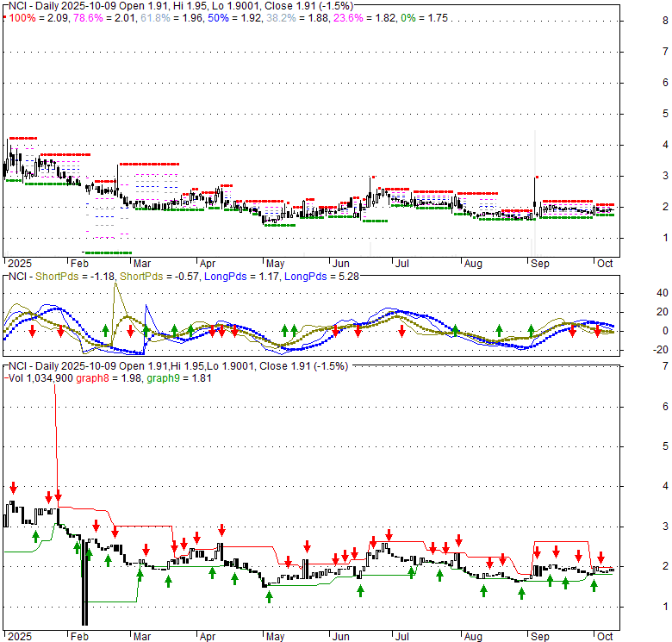Click the Jul label on the top chart axis
This screenshot has width=672, height=642.
pyautogui.click(x=401, y=265)
